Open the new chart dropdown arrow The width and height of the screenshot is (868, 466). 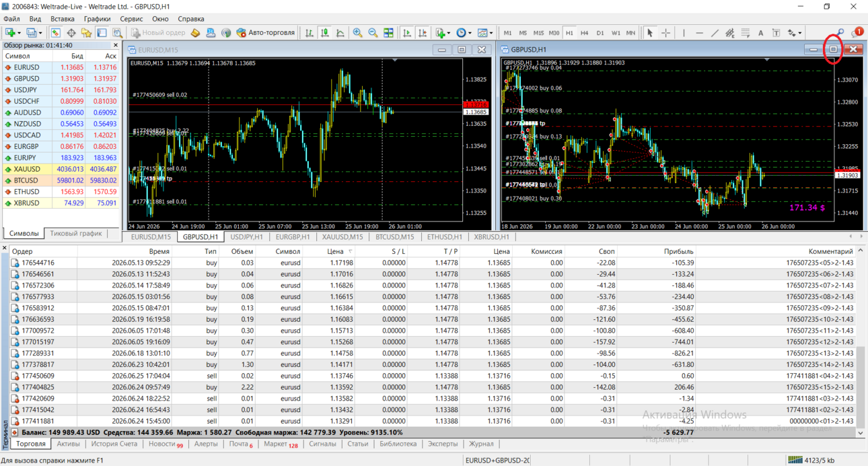coord(19,32)
